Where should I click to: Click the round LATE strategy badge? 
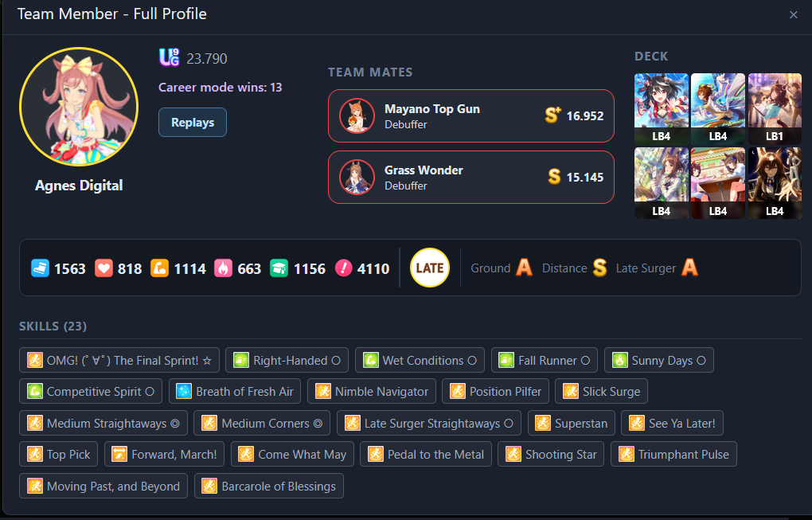pyautogui.click(x=430, y=268)
